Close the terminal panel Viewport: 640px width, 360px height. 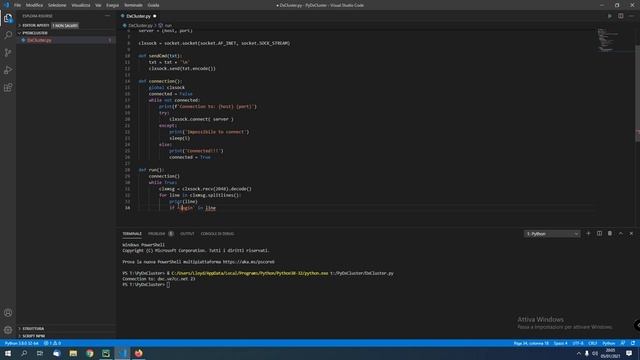(631, 233)
